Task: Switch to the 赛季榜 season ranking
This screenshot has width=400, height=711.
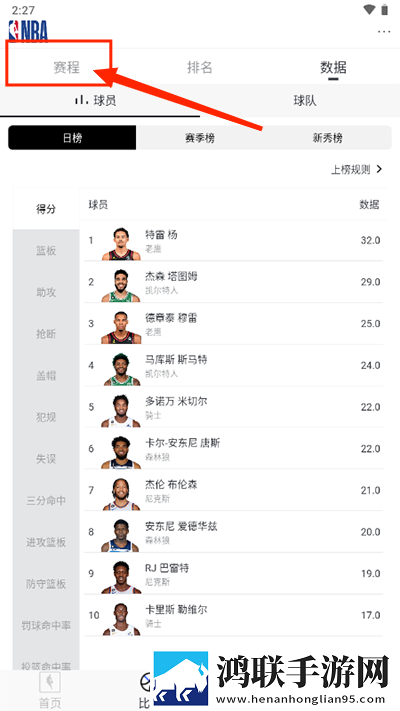Action: [200, 138]
